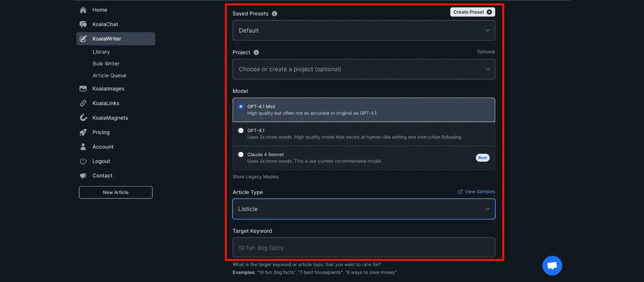Click the Home house icon
The image size is (644, 282).
(x=83, y=10)
